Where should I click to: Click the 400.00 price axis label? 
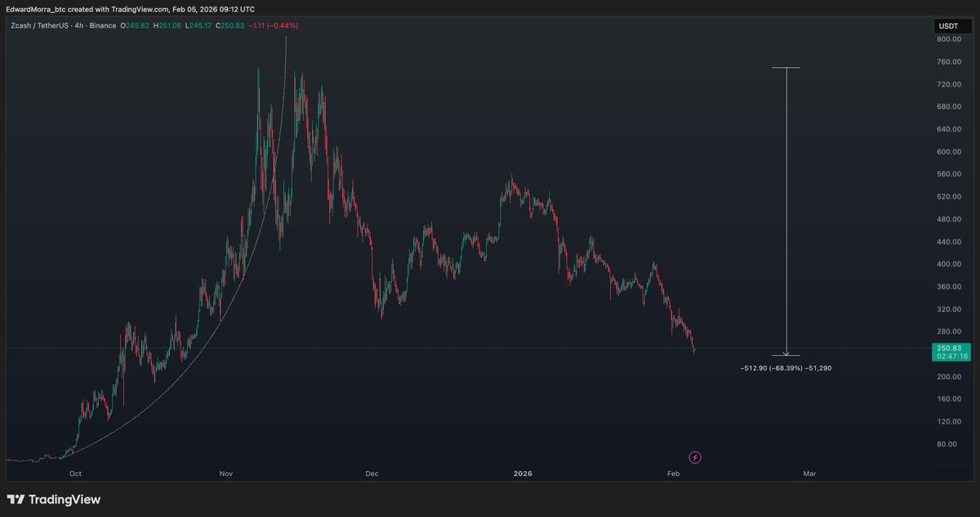tap(947, 265)
